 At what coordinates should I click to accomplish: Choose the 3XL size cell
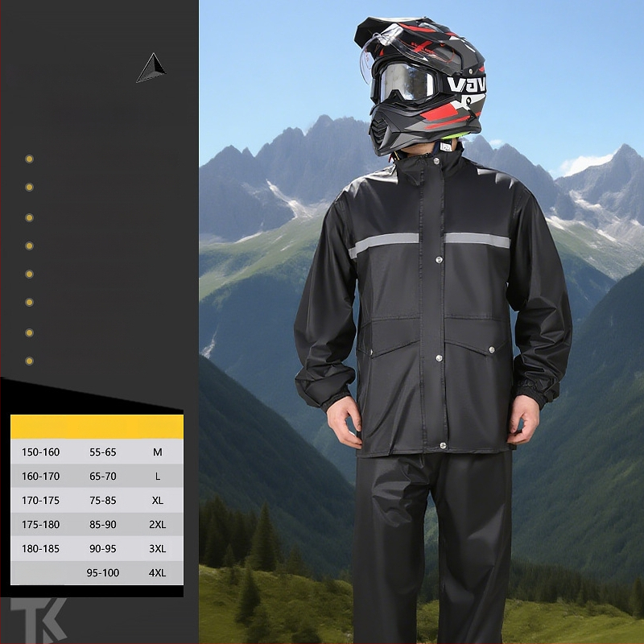(x=158, y=549)
